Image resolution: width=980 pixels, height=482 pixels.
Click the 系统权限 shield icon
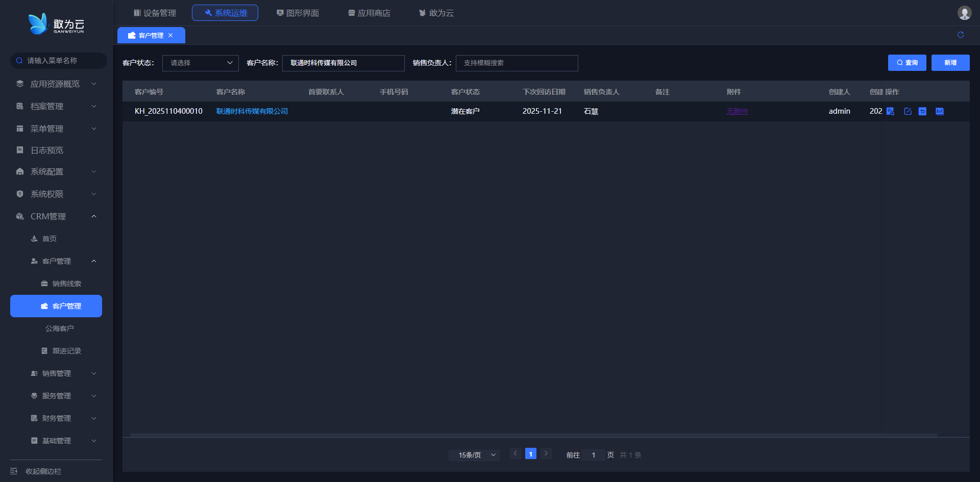click(20, 194)
